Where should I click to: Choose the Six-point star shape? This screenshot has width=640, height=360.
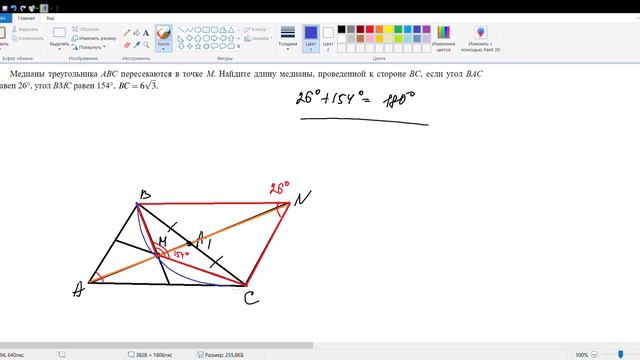pyautogui.click(x=206, y=47)
